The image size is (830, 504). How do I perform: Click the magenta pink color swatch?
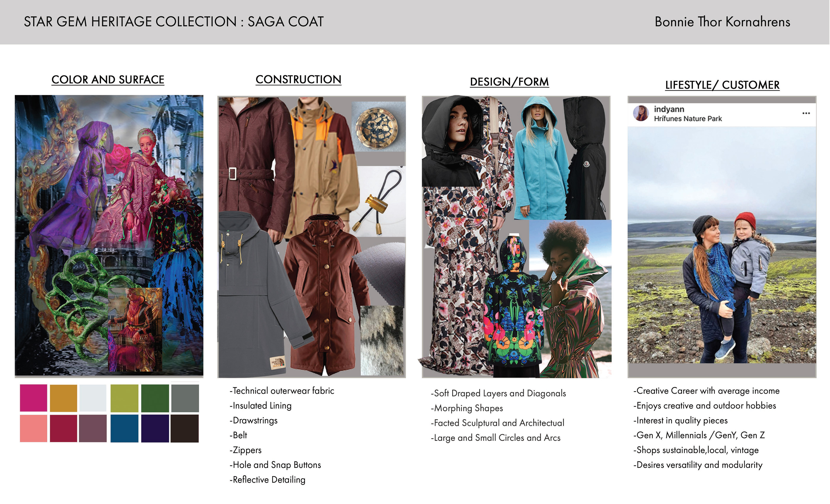click(x=33, y=398)
